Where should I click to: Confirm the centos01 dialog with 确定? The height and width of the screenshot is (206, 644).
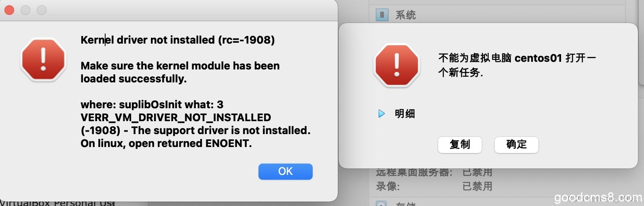(x=517, y=145)
